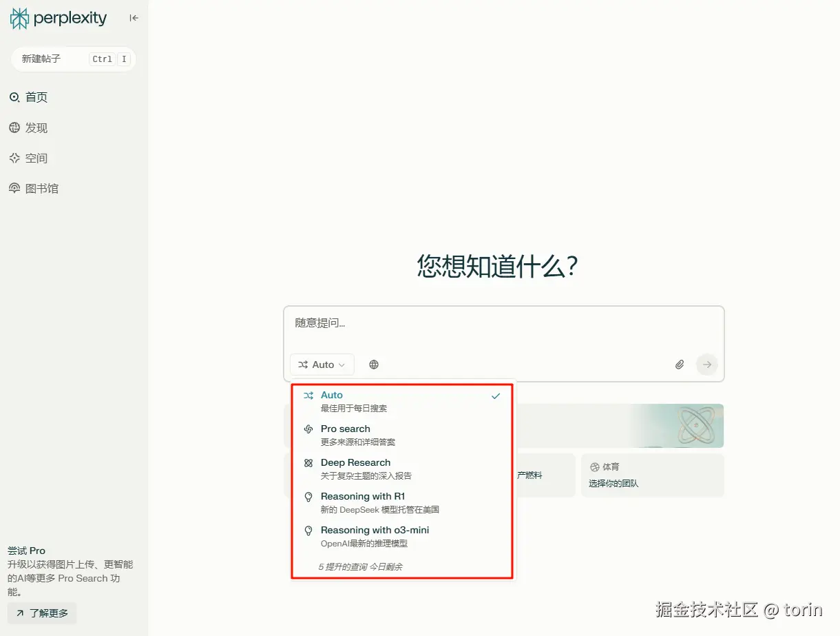
Task: Click the Perplexity logo
Action: (x=59, y=19)
